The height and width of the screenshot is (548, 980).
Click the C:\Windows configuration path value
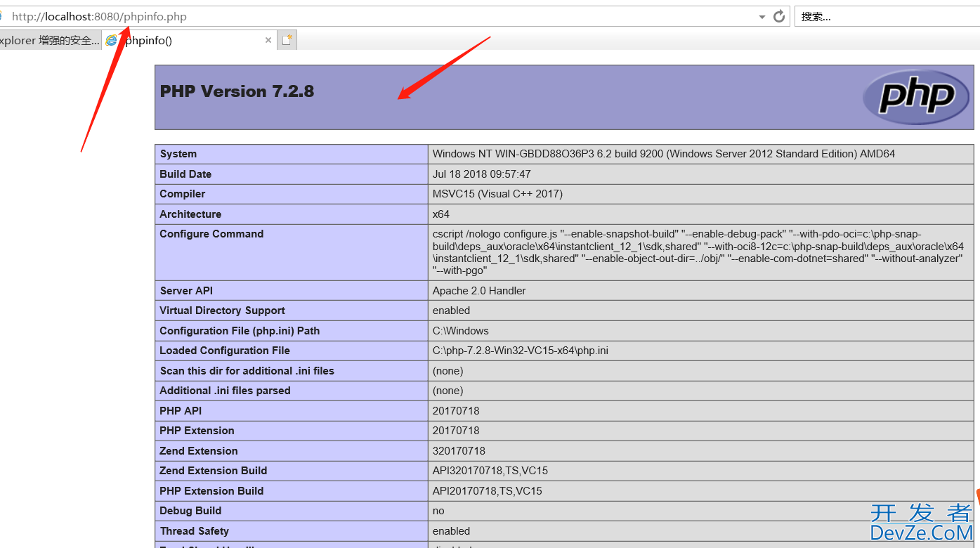[x=461, y=330]
